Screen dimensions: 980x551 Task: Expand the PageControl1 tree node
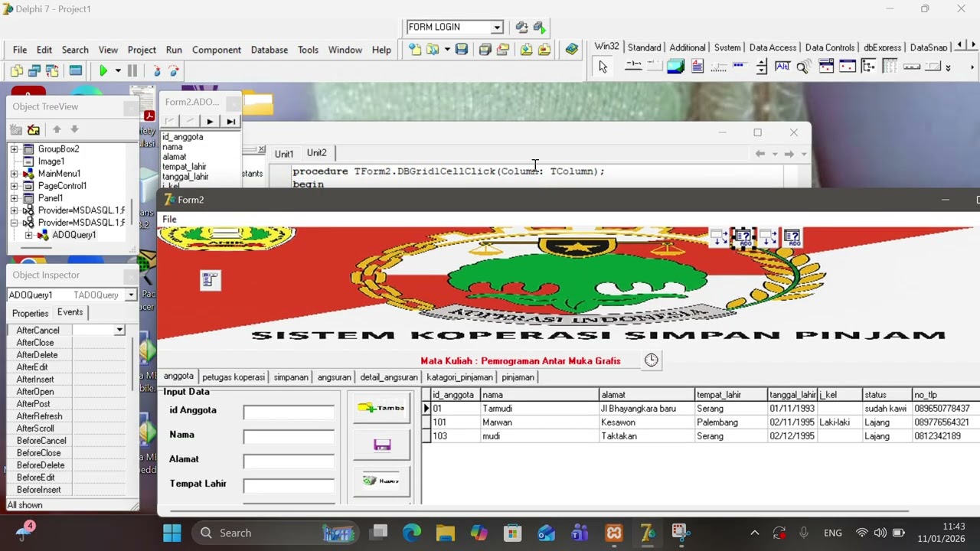[x=14, y=186]
